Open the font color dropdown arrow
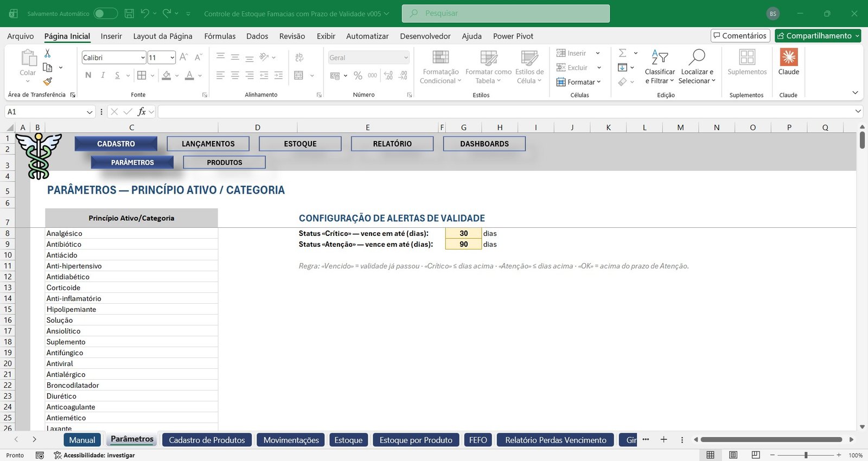868x461 pixels. pyautogui.click(x=200, y=75)
